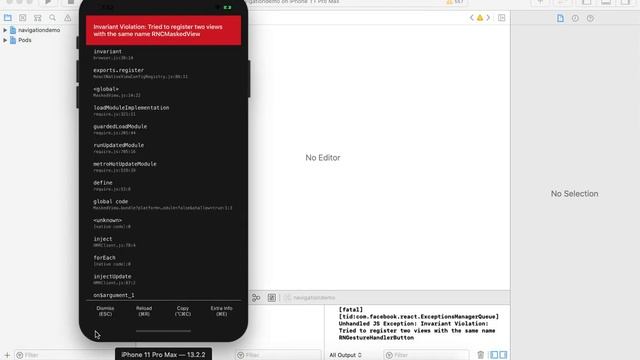Tap Copy in the simulator error screen
The width and height of the screenshot is (640, 360).
coord(183,311)
